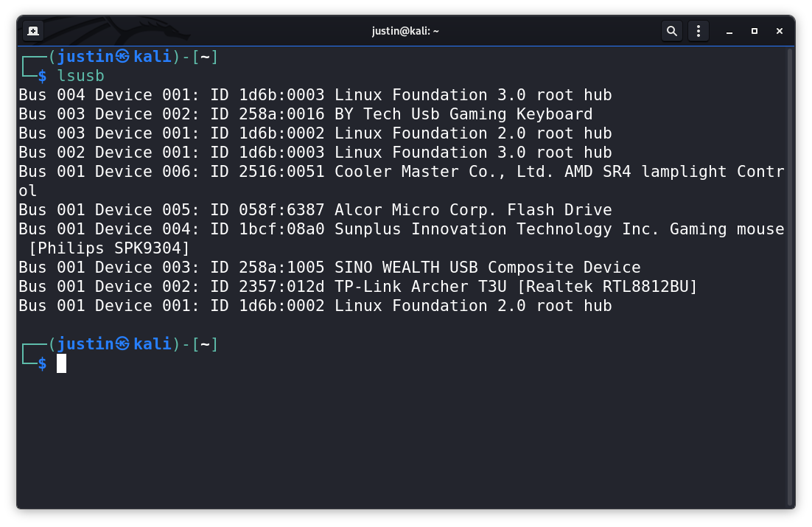Click 'Cooler Master Co., Ltd.' text

(444, 172)
